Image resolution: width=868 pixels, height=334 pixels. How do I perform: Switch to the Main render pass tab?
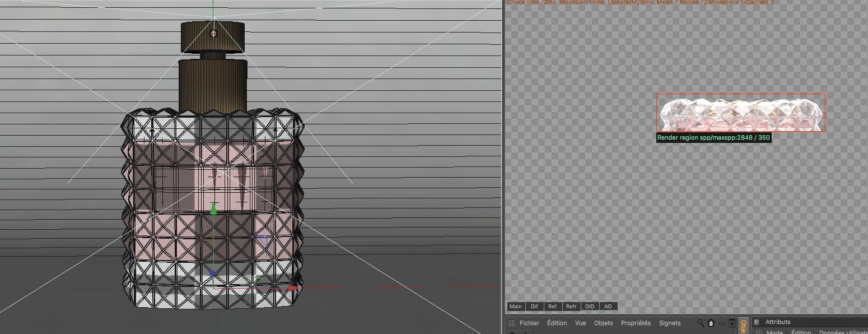click(516, 307)
